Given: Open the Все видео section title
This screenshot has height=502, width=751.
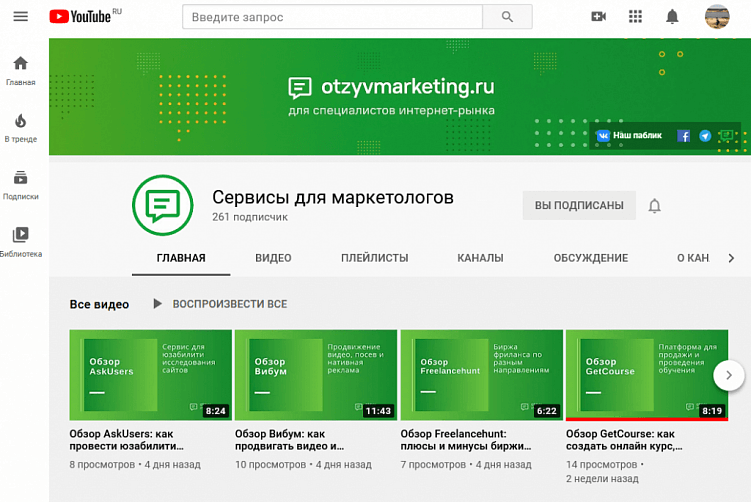Looking at the screenshot, I should [99, 305].
